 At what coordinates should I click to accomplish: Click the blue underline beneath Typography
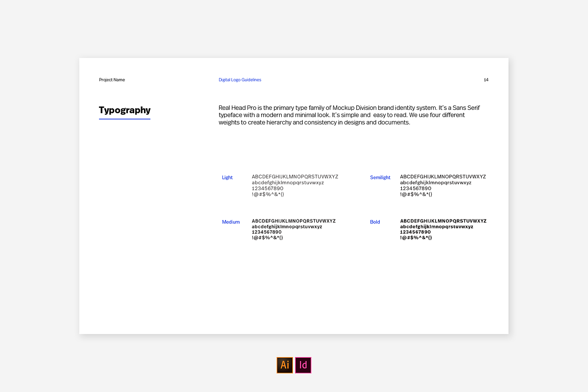[x=124, y=119]
